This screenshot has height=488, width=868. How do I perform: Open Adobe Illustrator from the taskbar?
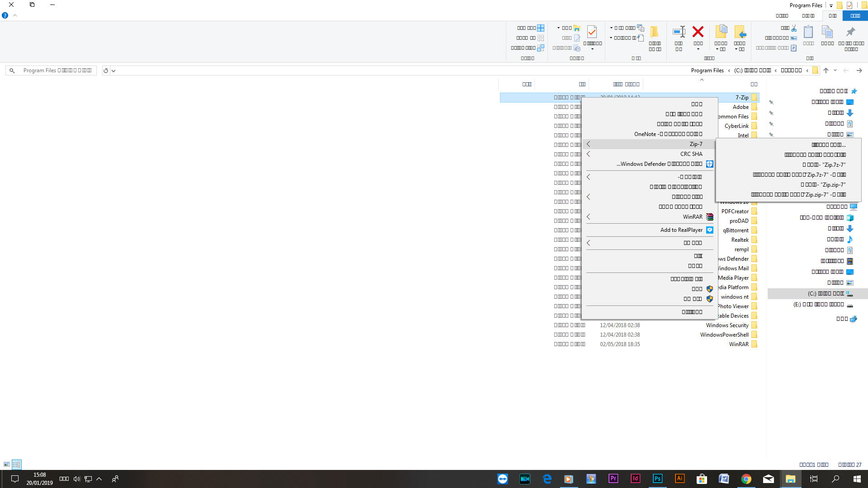click(679, 479)
